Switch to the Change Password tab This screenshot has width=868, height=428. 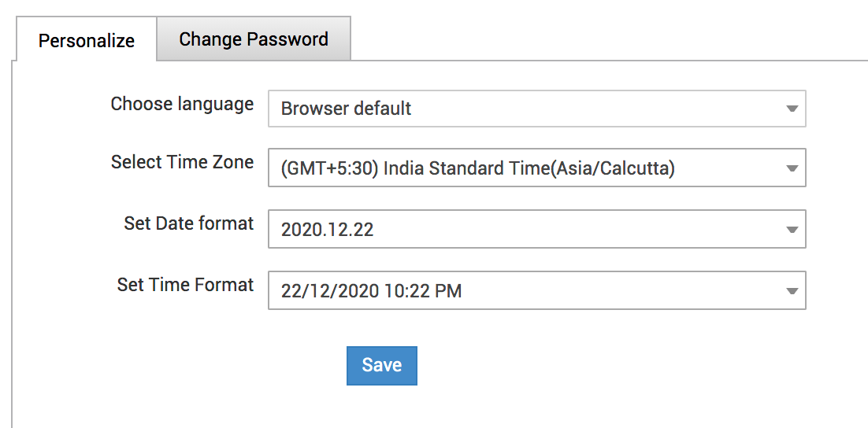[x=254, y=39]
